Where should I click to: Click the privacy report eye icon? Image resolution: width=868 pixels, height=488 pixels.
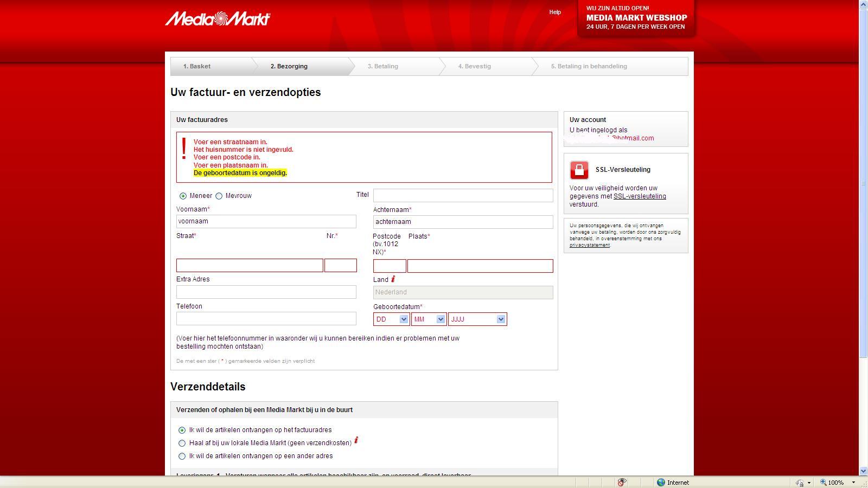point(622,482)
